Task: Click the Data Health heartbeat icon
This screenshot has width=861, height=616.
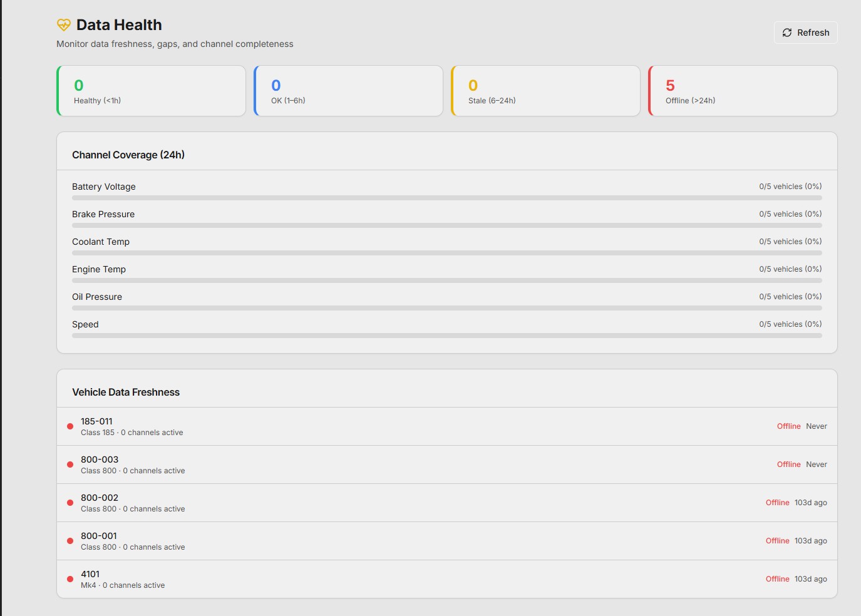Action: pos(64,25)
